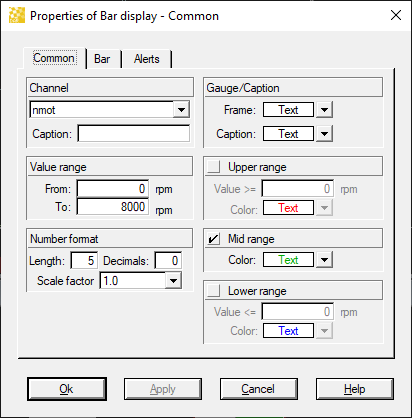412x418 pixels.
Task: Click the Value range To field
Action: 113,207
